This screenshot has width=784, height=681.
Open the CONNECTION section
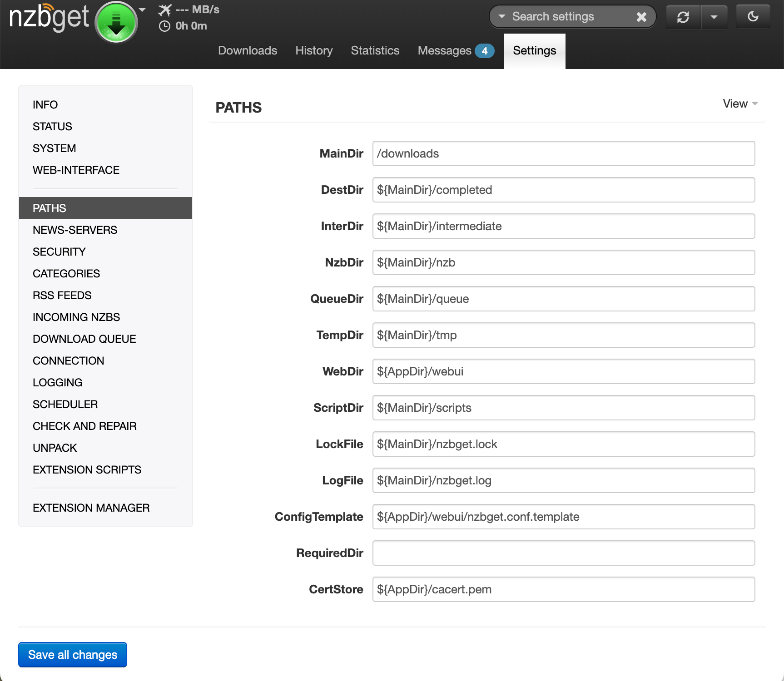pos(105,360)
